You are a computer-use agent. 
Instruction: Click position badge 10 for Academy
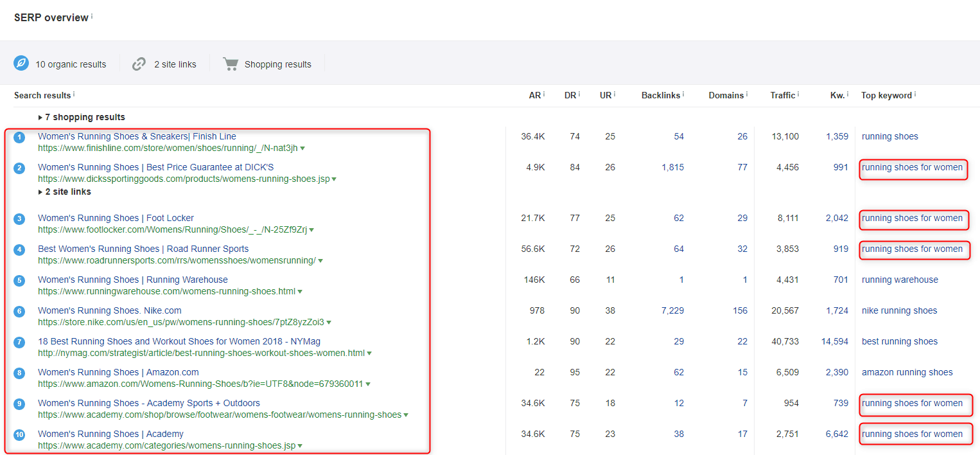[x=19, y=434]
